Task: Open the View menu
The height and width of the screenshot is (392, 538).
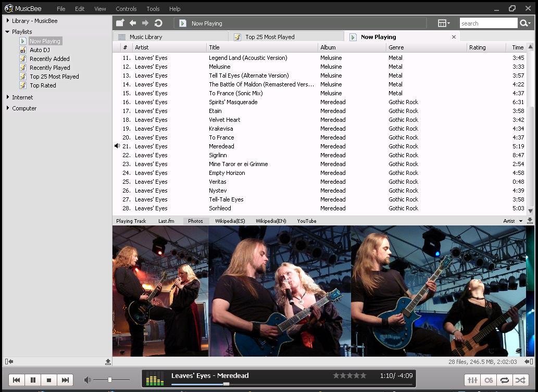Action: (100, 8)
